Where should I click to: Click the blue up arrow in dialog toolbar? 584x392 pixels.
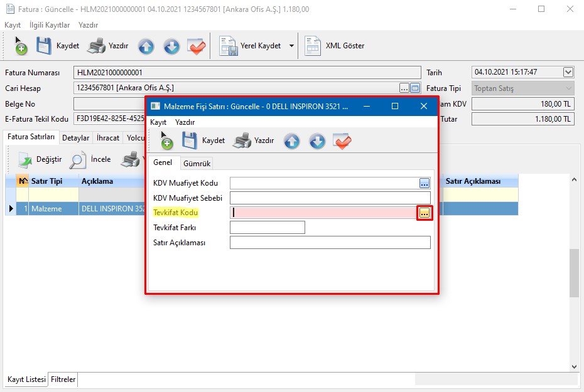pos(291,141)
